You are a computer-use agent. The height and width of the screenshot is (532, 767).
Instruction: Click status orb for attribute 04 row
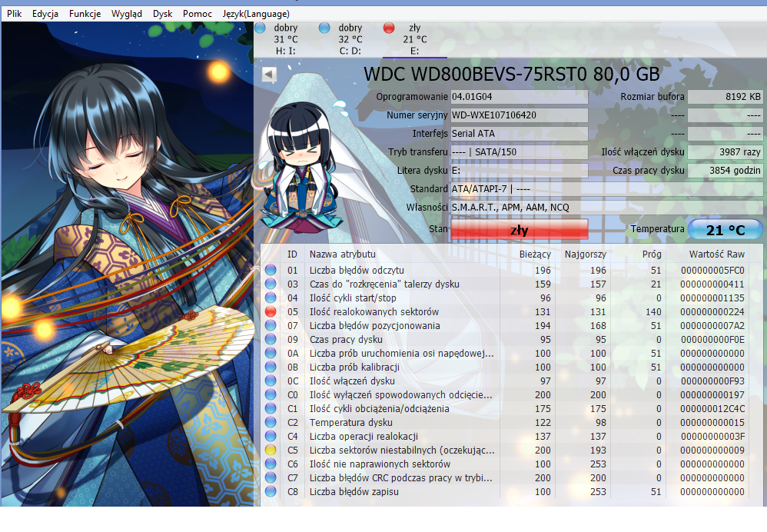(271, 298)
